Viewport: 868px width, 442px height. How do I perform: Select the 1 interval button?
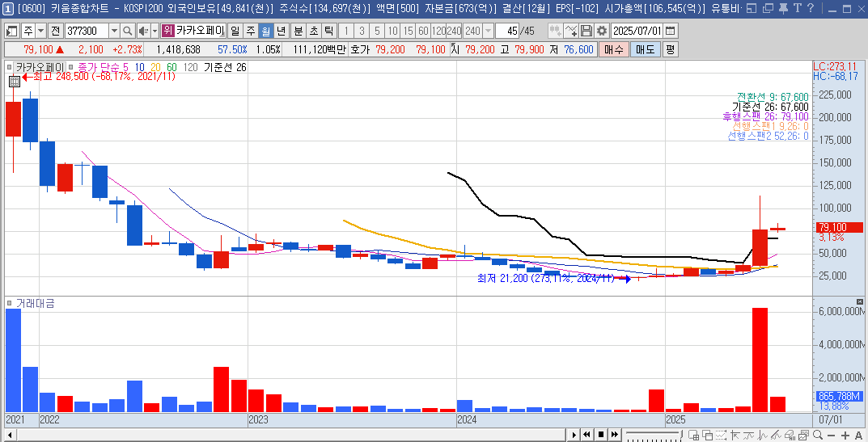pyautogui.click(x=346, y=31)
